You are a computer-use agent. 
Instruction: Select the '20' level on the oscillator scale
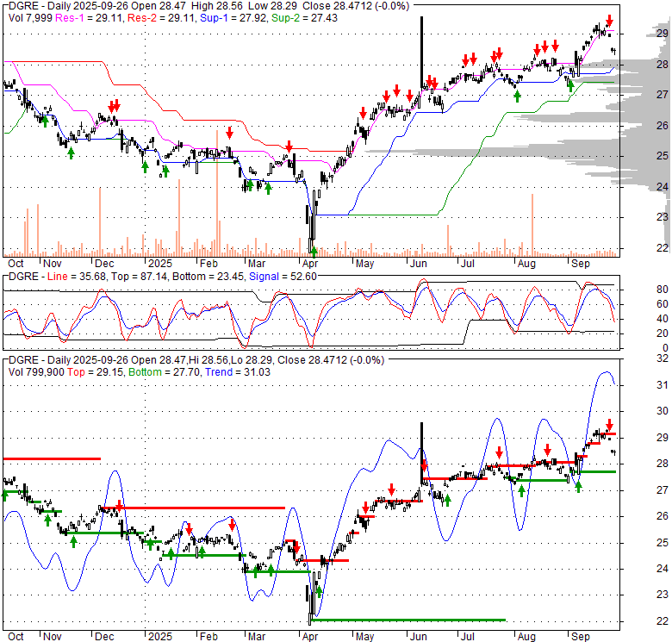[663, 333]
